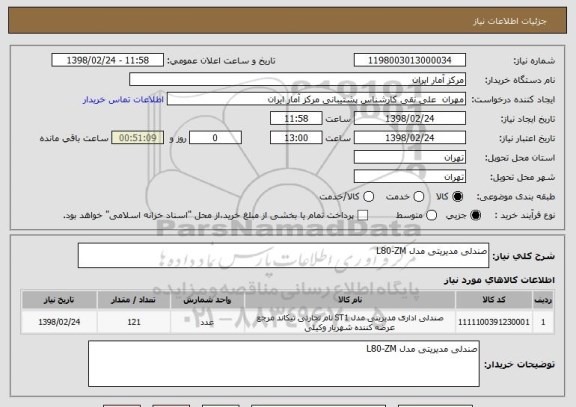Click the نام کالا column header
The image size is (576, 407).
[x=350, y=300]
